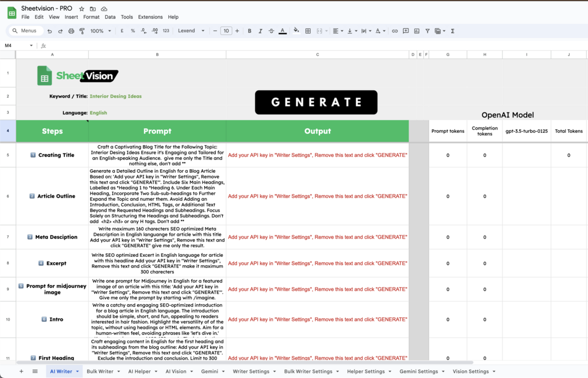Open AI Writer tab options arrow
The width and height of the screenshot is (588, 378).
click(78, 371)
